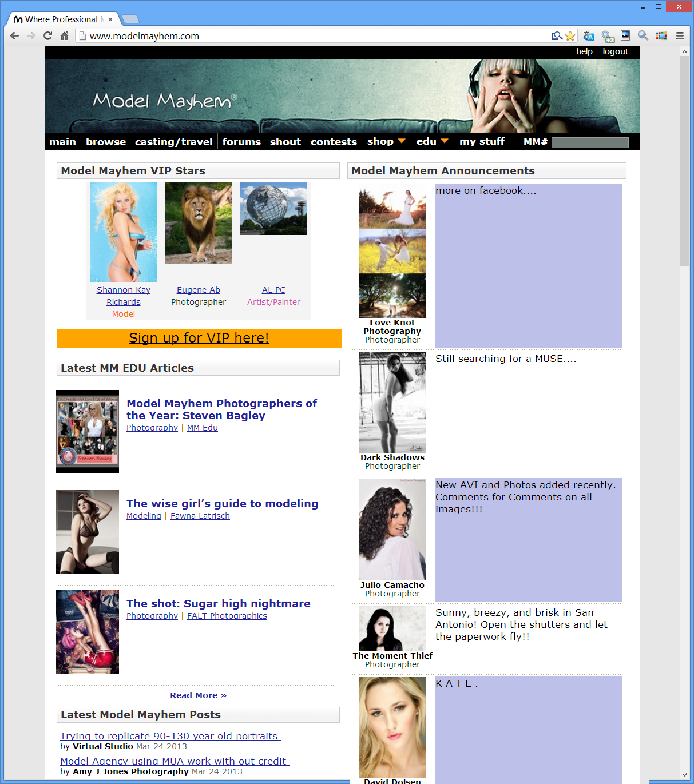Click the Sign up for VIP here banner

click(x=199, y=338)
